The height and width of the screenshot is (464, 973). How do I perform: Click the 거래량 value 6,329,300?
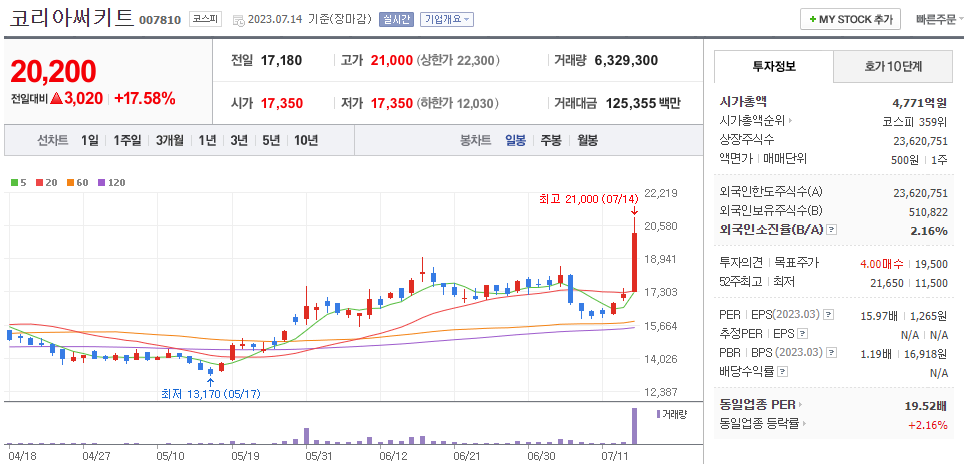click(x=626, y=60)
